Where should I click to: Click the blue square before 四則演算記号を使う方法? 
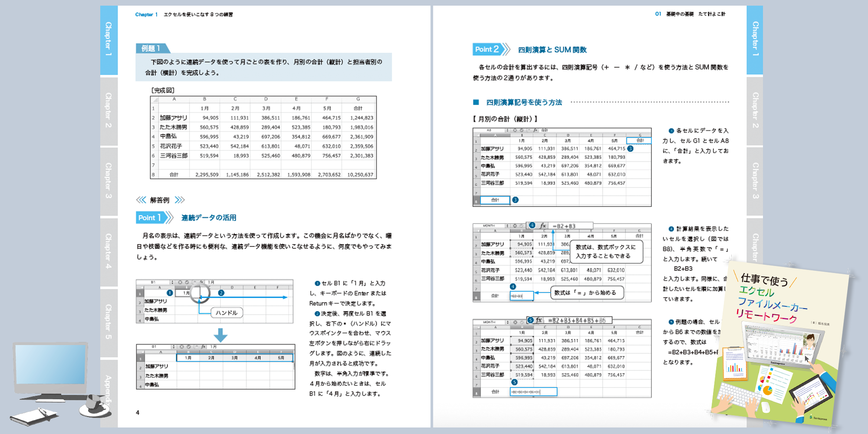click(476, 102)
